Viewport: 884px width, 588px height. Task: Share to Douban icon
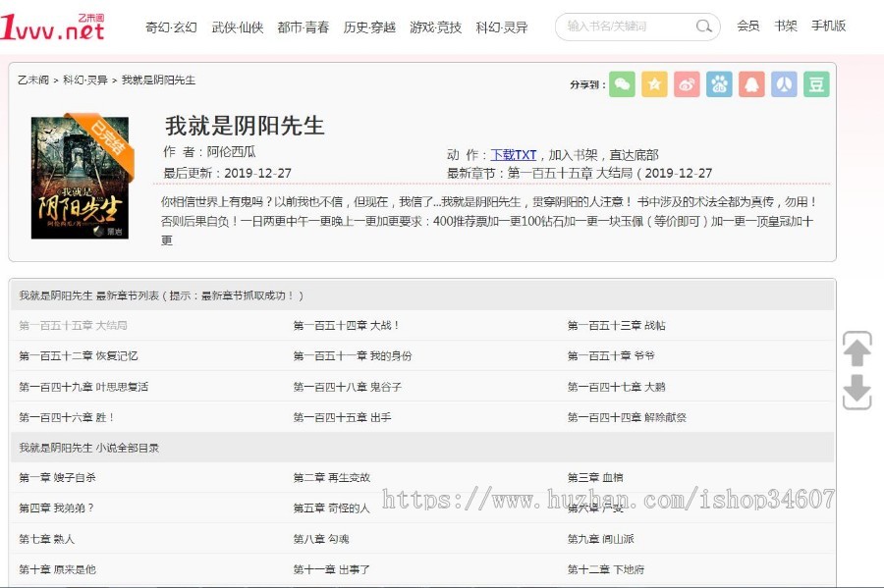[x=816, y=84]
